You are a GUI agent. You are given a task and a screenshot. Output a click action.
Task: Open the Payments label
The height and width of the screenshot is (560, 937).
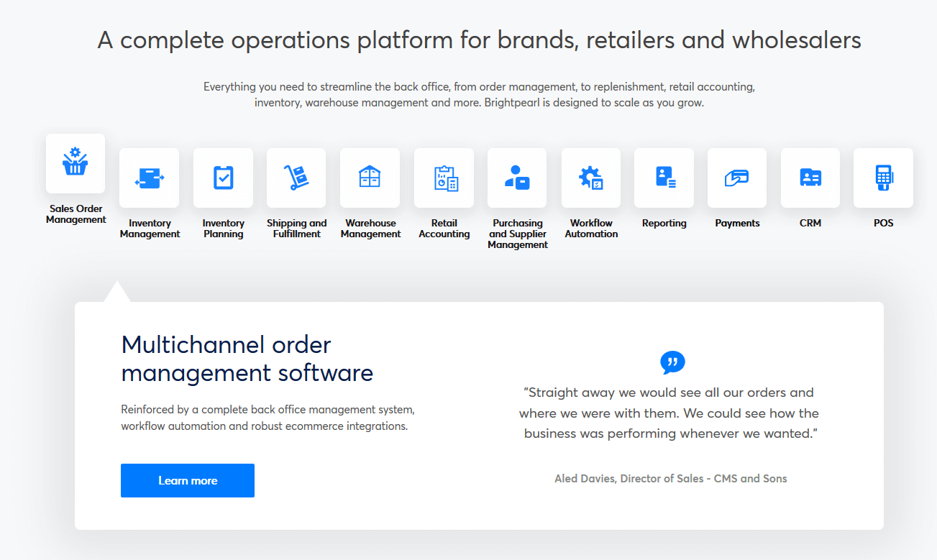coord(737,224)
